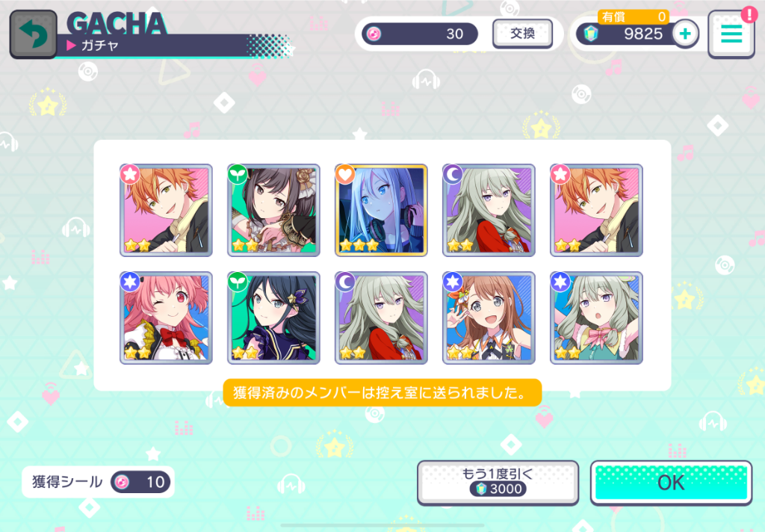Select the three-star blue-haired girl card
The width and height of the screenshot is (765, 532).
(x=381, y=210)
